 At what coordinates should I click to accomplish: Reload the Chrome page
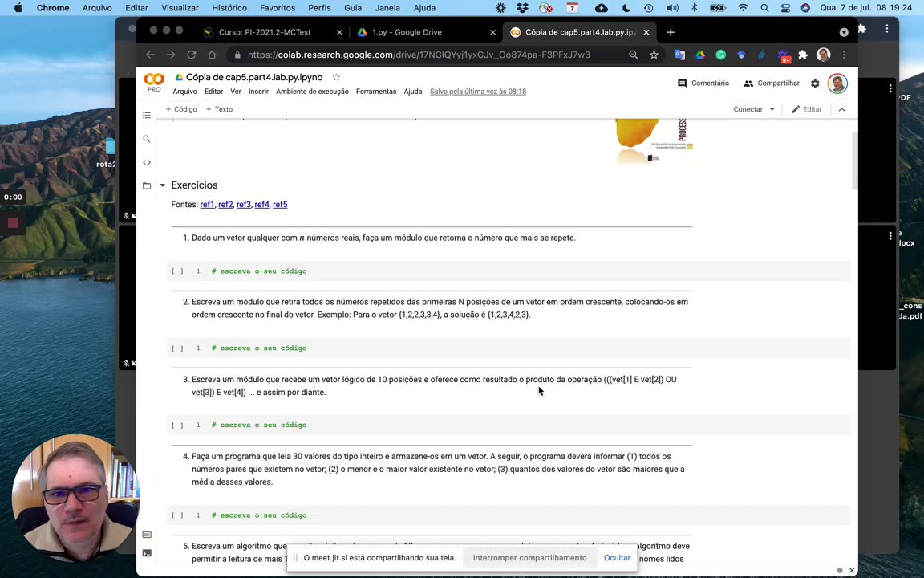click(x=192, y=55)
